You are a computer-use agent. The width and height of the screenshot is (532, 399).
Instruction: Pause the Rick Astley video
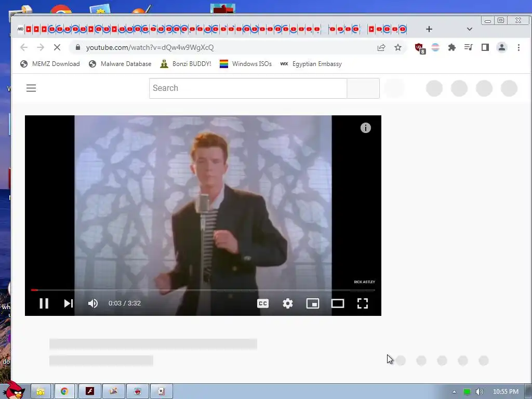pos(44,303)
